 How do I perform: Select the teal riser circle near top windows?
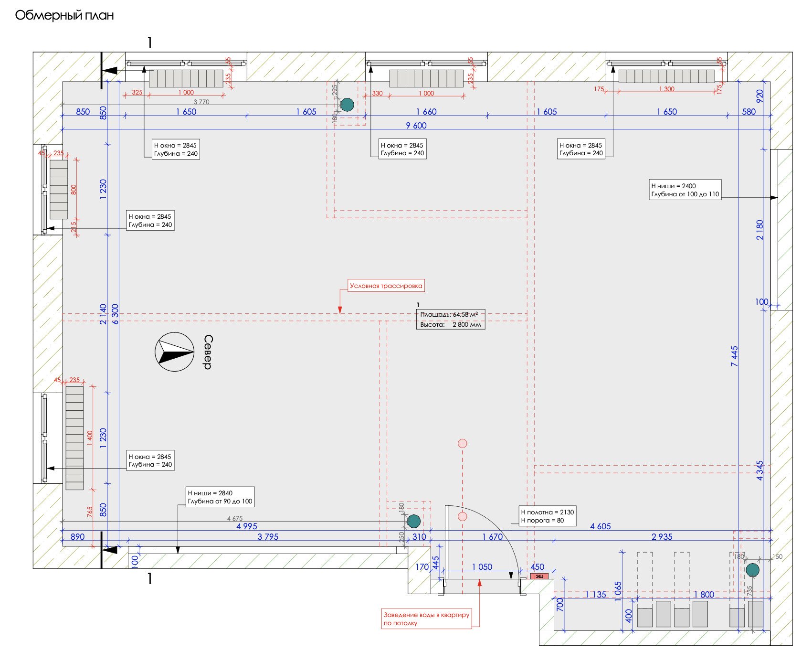tap(347, 105)
